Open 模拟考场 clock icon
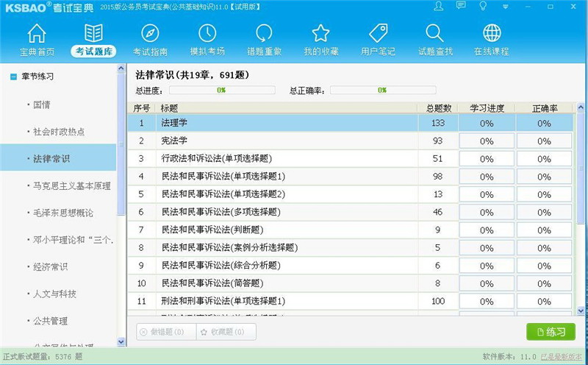 (207, 40)
